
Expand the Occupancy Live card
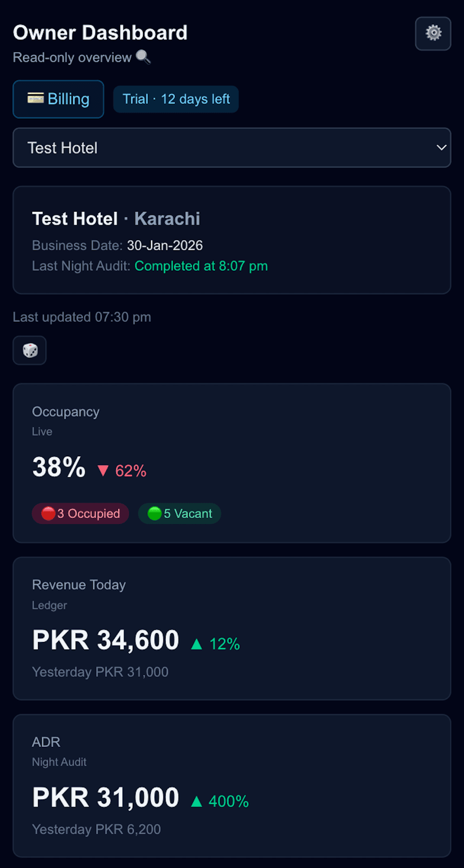232,463
